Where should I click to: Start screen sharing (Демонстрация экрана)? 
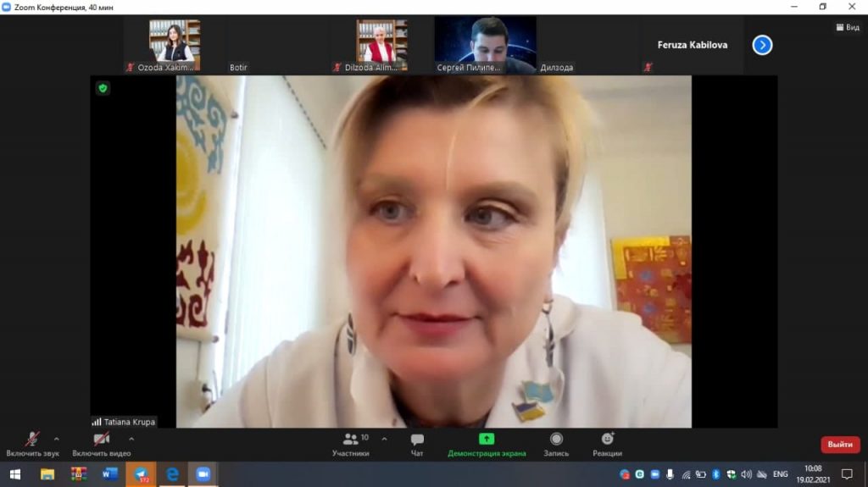tap(487, 444)
